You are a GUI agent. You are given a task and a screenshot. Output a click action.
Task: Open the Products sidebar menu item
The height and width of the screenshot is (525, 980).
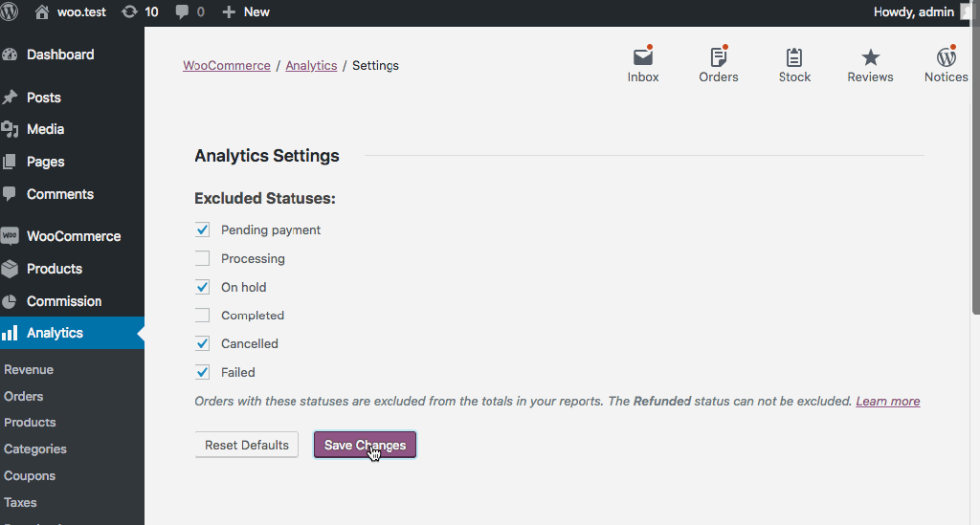click(54, 269)
